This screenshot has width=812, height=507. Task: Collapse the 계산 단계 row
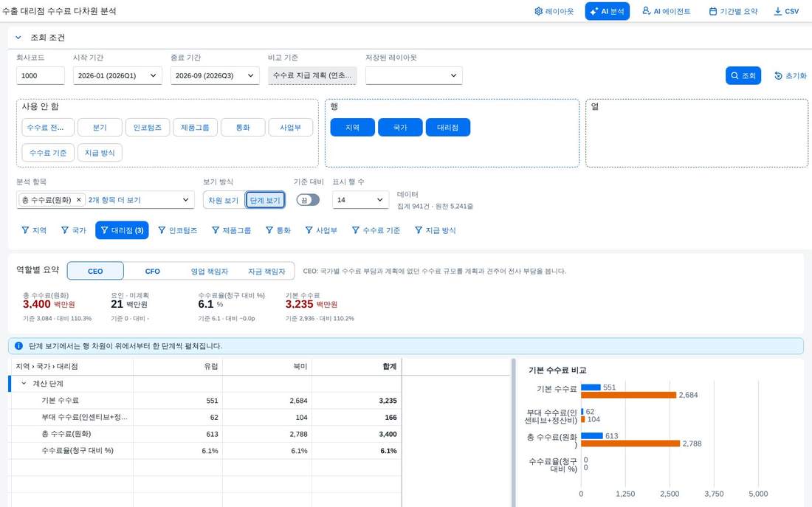24,384
